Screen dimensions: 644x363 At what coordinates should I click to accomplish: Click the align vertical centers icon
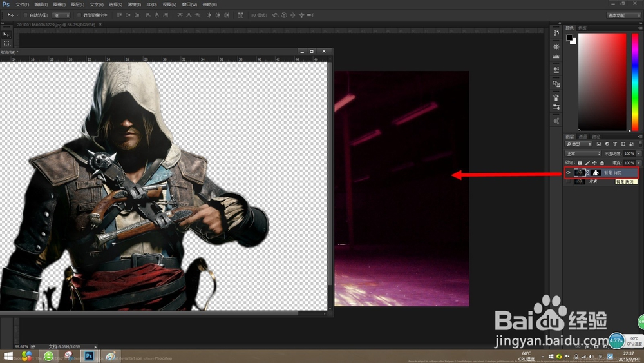click(x=128, y=15)
